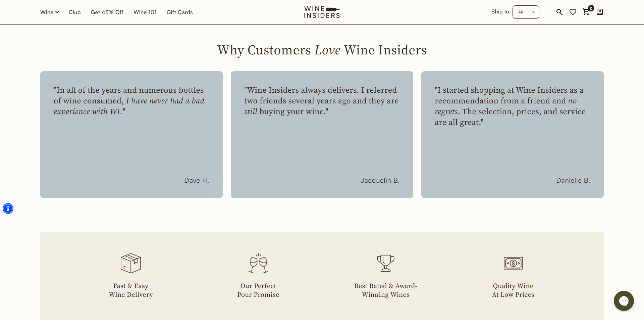Click the dollar bill pricing icon

click(513, 263)
